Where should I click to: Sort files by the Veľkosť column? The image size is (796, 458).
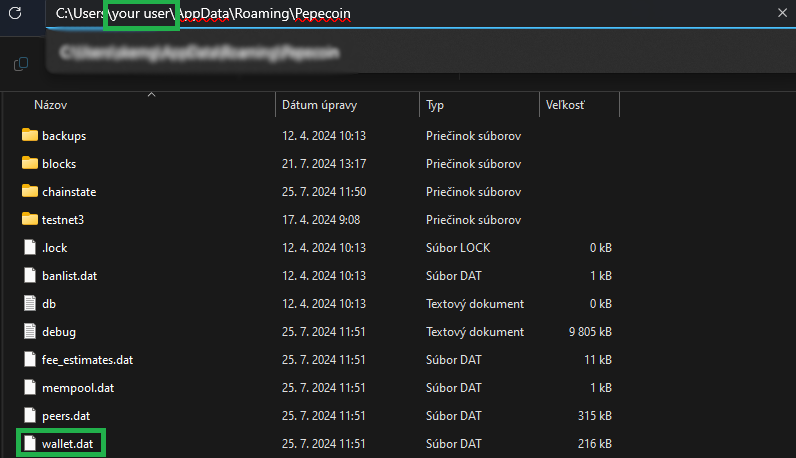[565, 105]
